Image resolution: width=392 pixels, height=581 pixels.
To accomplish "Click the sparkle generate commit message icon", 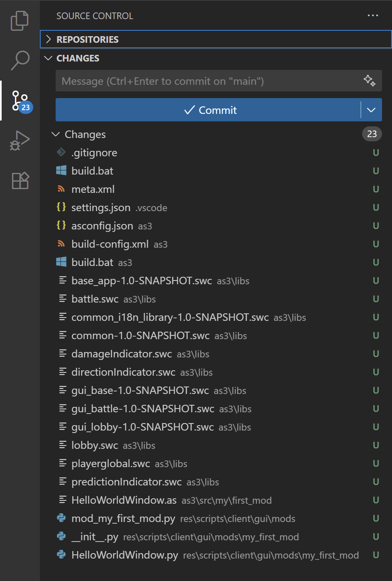I will click(x=370, y=81).
